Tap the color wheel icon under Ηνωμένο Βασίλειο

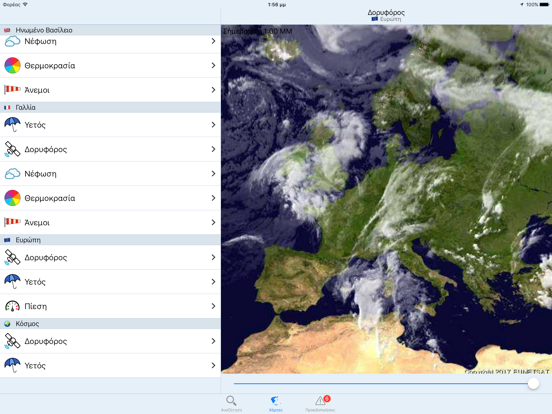coord(12,65)
